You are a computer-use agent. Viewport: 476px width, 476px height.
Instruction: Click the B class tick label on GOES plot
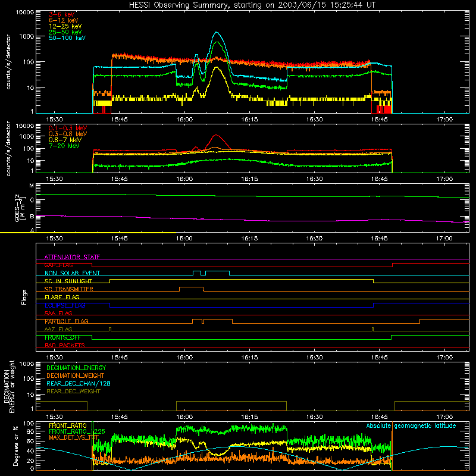(32, 217)
